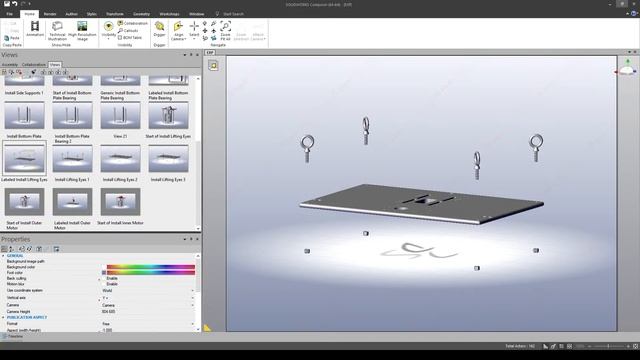
Task: Open the File menu
Action: (9, 14)
